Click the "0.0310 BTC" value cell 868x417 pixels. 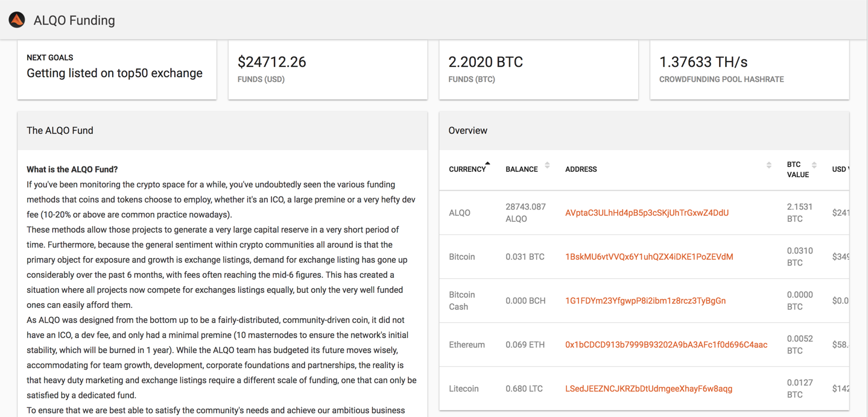[800, 257]
